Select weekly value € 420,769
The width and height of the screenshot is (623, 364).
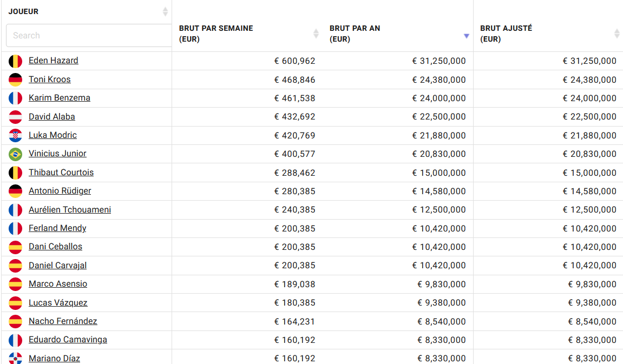click(x=294, y=135)
